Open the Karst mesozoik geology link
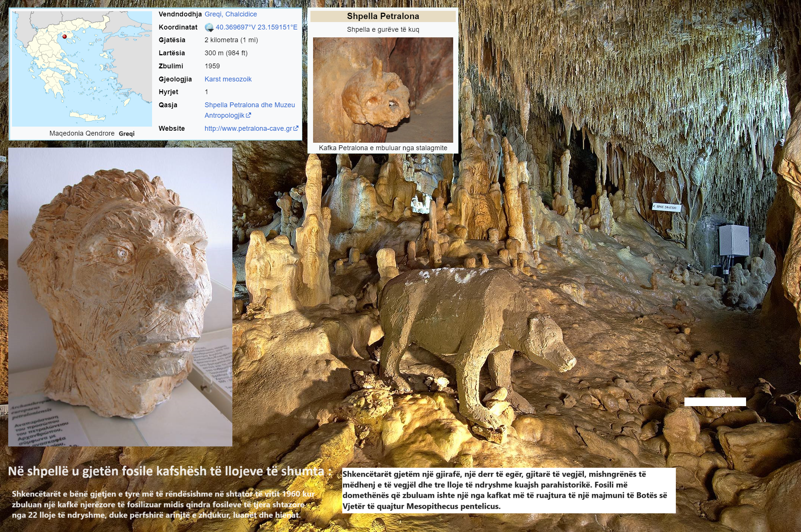 [228, 79]
